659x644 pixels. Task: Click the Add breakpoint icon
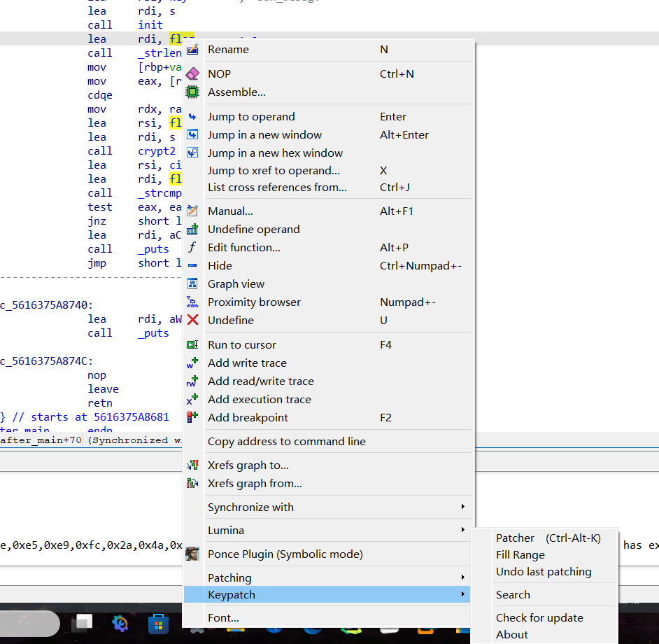pos(192,417)
